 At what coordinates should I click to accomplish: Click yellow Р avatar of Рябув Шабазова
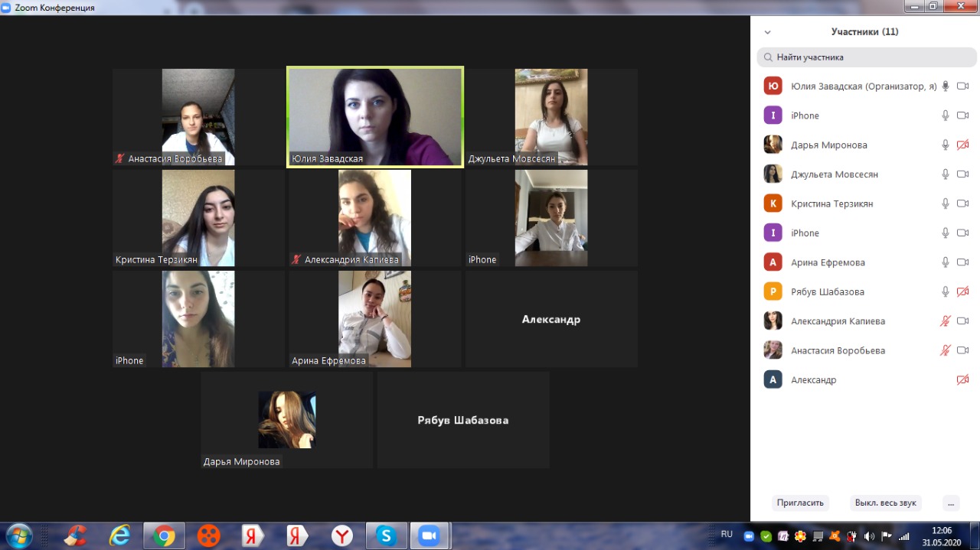tap(773, 291)
